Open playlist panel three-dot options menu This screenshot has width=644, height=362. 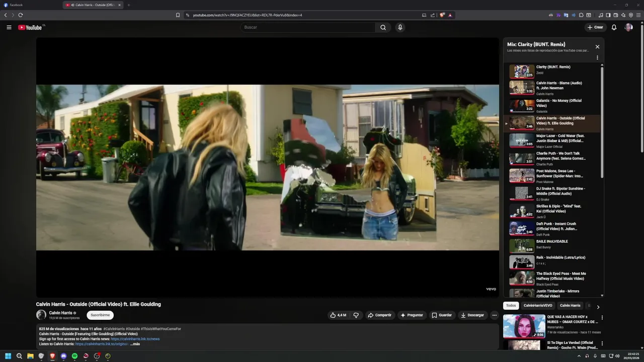coord(597,58)
